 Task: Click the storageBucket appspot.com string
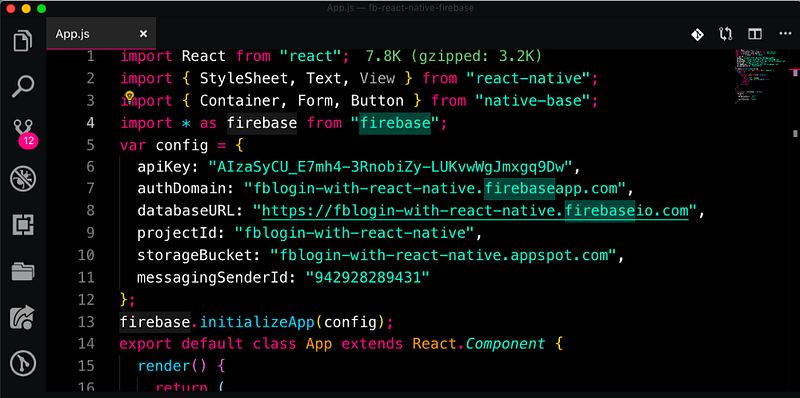443,255
